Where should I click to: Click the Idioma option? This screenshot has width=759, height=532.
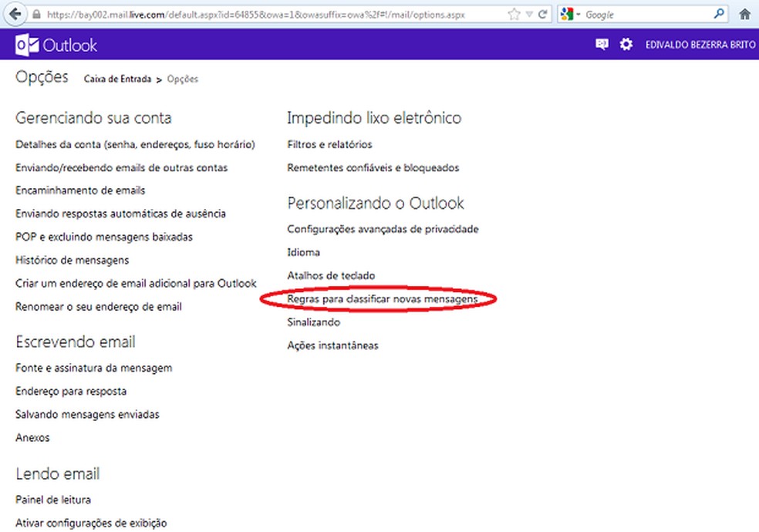[302, 252]
